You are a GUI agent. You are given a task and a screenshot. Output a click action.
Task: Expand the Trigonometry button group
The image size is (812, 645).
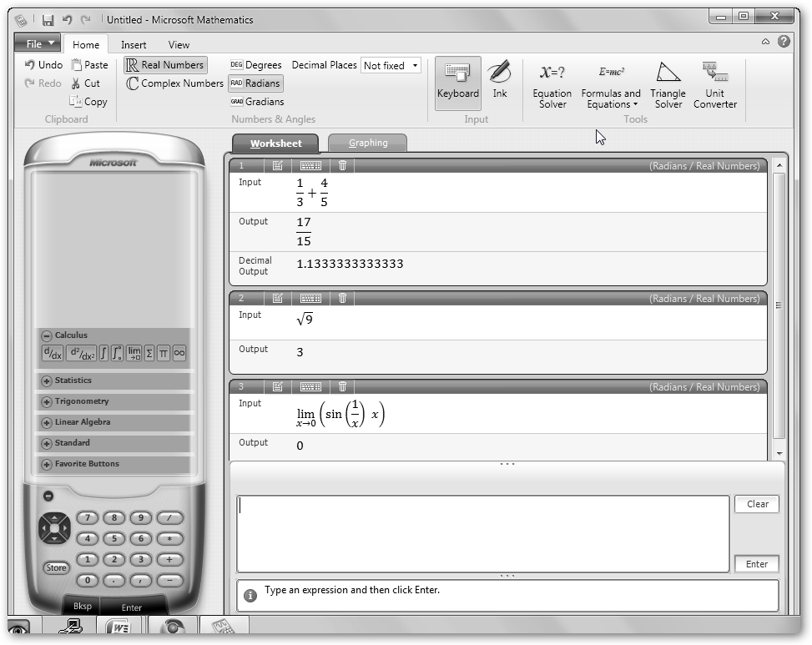click(x=47, y=402)
